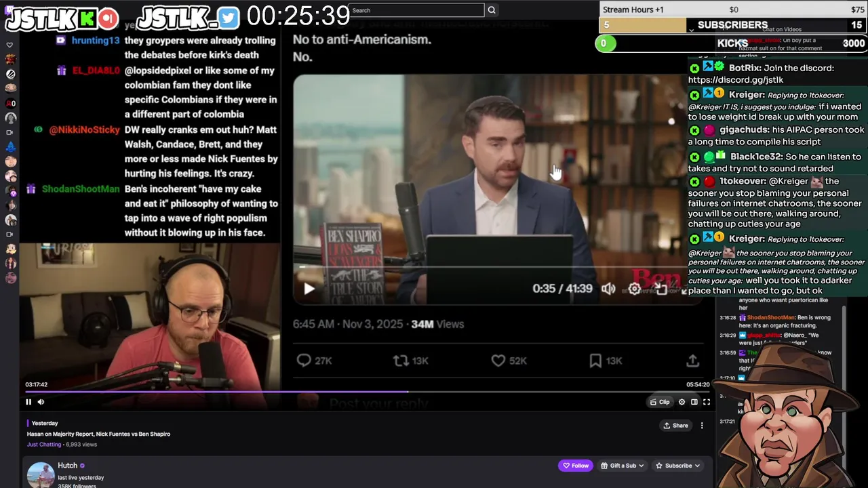This screenshot has width=868, height=488.
Task: Create a clip with Clip button
Action: pyautogui.click(x=660, y=402)
